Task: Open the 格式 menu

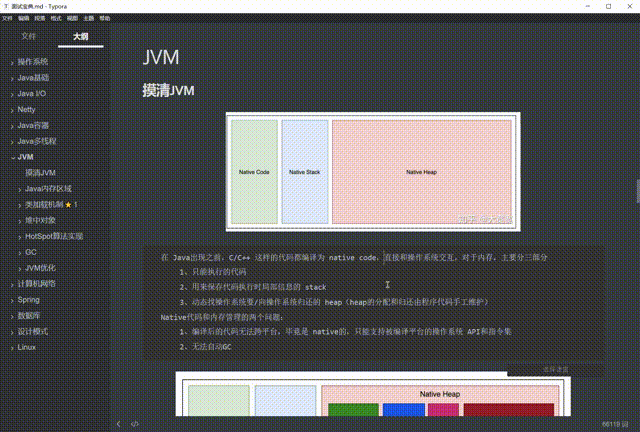Action: (56, 18)
